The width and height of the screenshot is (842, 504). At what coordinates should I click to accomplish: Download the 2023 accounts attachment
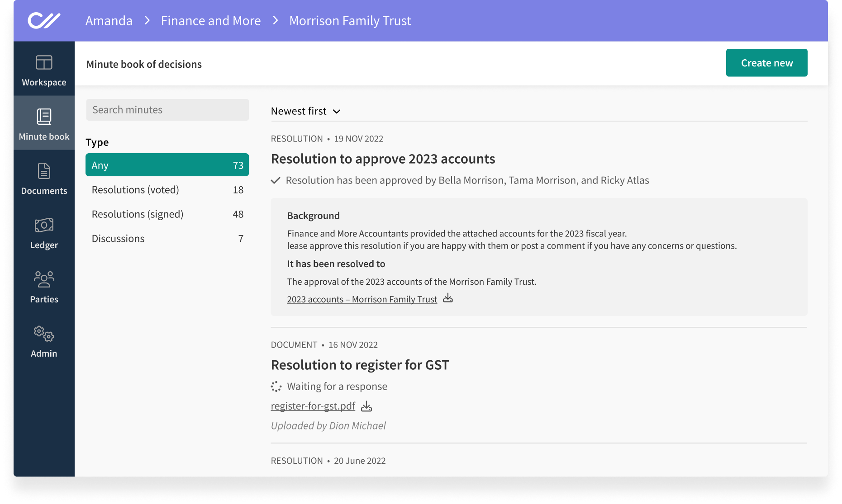point(447,298)
